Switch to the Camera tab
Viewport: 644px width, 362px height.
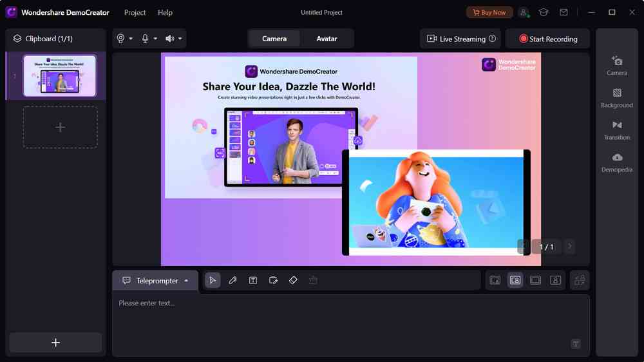274,39
